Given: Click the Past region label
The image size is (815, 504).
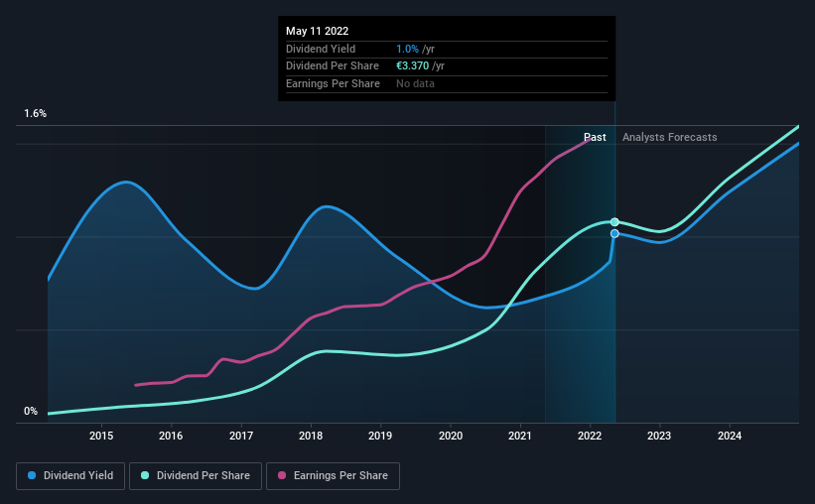Looking at the screenshot, I should [x=595, y=137].
